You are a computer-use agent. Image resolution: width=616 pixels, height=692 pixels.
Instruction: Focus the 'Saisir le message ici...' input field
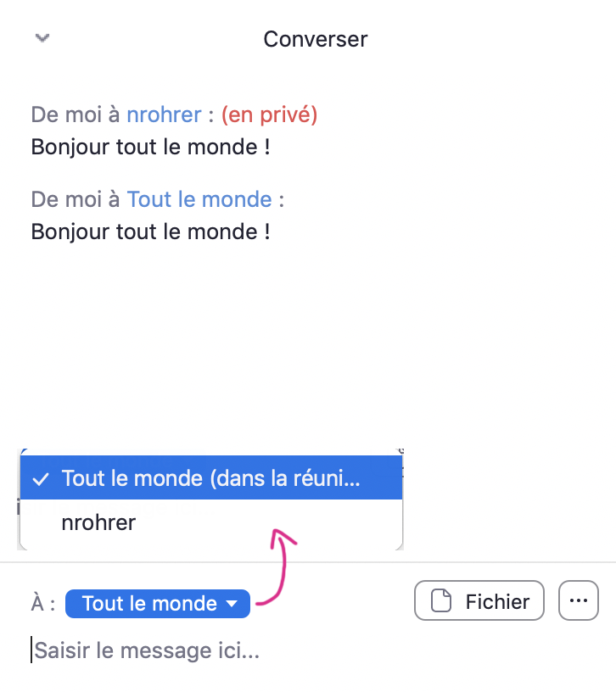point(255,650)
